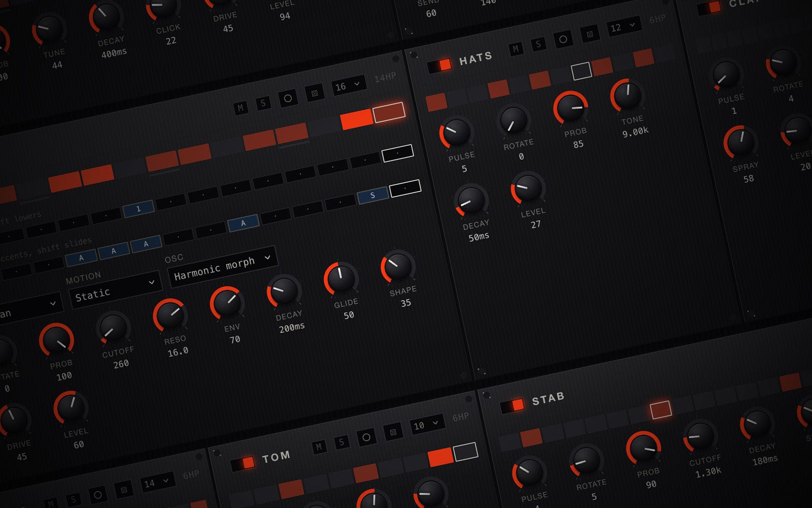Click the circle icon in TOM header
812x508 pixels.
pos(366,437)
